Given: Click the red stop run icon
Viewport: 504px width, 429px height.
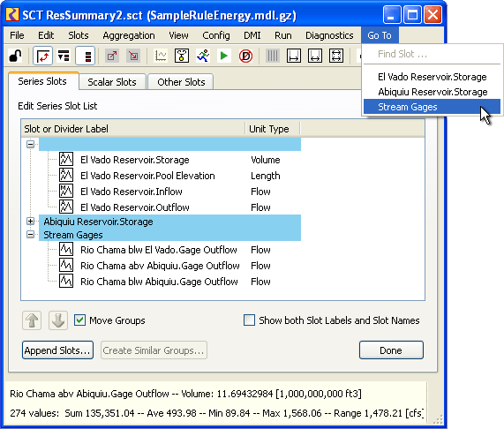Looking at the screenshot, I should point(245,56).
